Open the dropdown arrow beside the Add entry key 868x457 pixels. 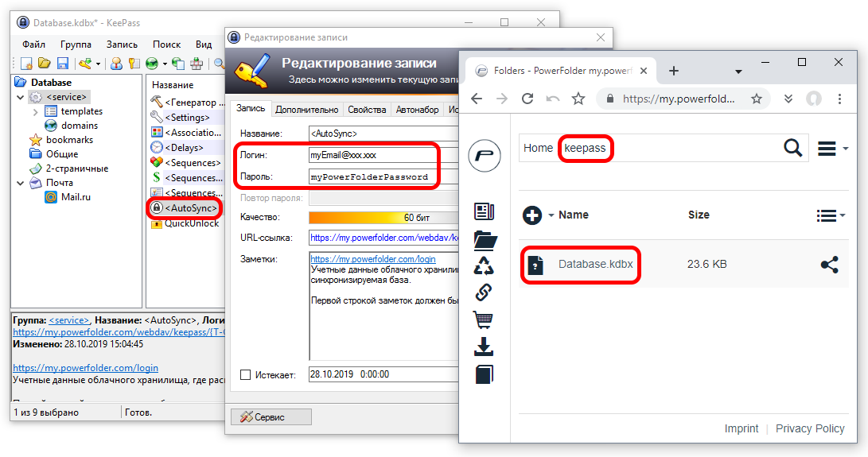[98, 64]
